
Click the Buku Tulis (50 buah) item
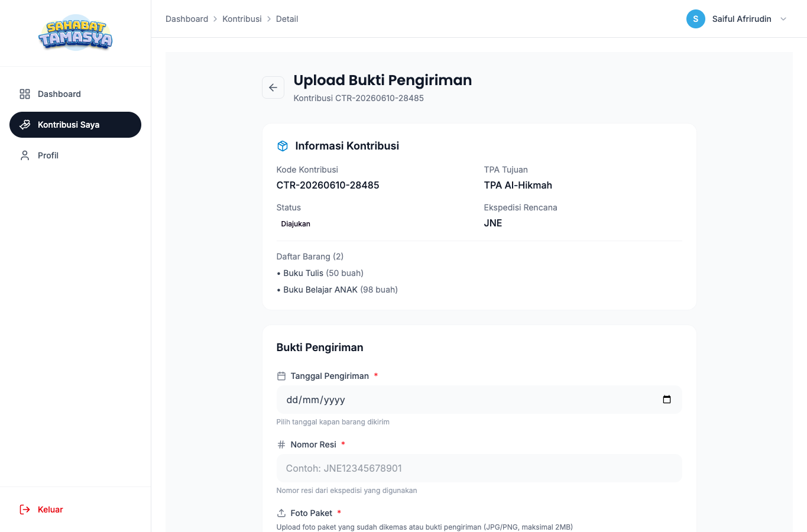[320, 273]
